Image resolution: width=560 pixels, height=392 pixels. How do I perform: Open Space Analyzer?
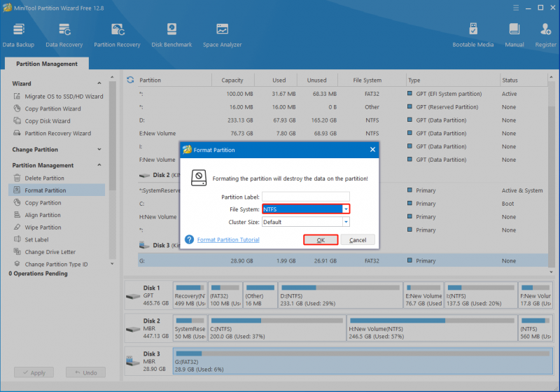pyautogui.click(x=222, y=35)
